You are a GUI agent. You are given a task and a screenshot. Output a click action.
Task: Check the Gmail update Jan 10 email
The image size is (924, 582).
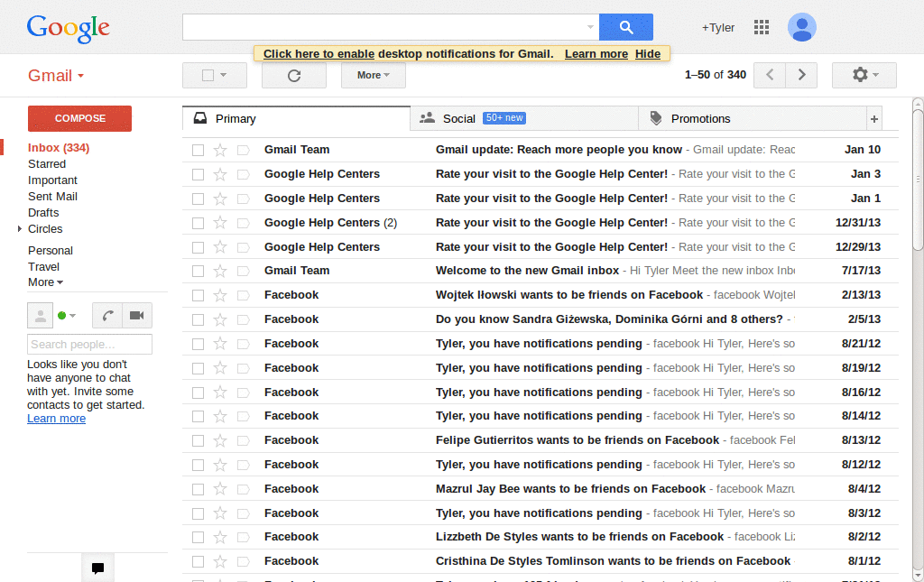(198, 150)
